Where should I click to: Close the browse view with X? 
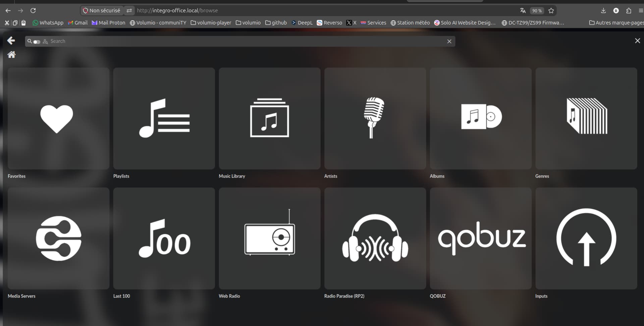pos(637,41)
